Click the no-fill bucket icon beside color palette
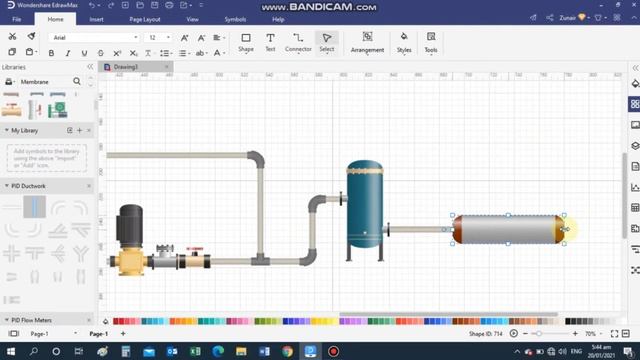Viewport: 640px width, 360px height. click(x=106, y=322)
